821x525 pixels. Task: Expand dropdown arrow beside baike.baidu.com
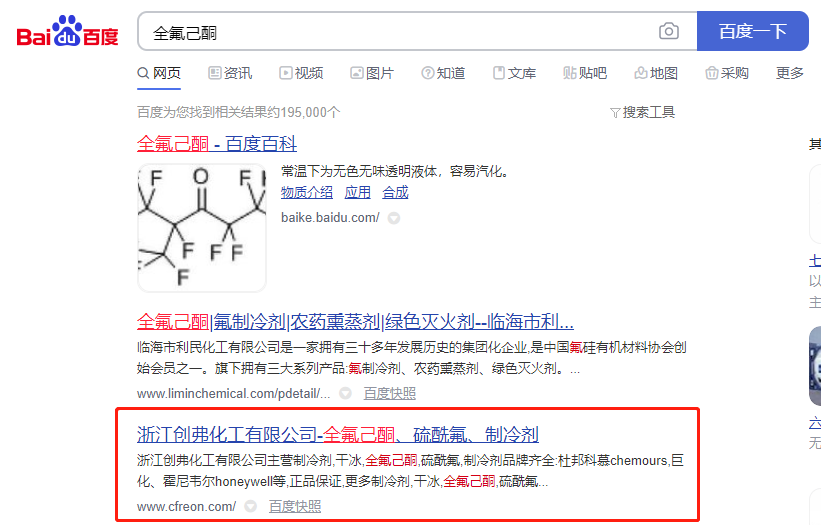pyautogui.click(x=394, y=218)
